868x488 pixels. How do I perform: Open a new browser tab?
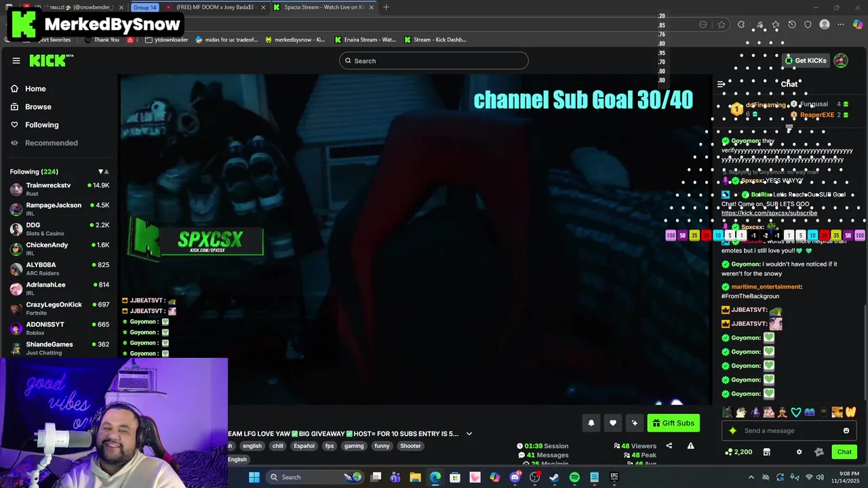pyautogui.click(x=386, y=7)
